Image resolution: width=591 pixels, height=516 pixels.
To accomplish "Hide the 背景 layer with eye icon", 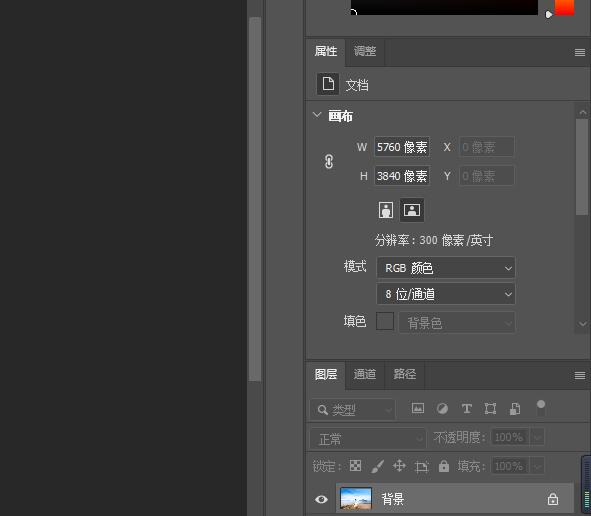I will pyautogui.click(x=321, y=499).
